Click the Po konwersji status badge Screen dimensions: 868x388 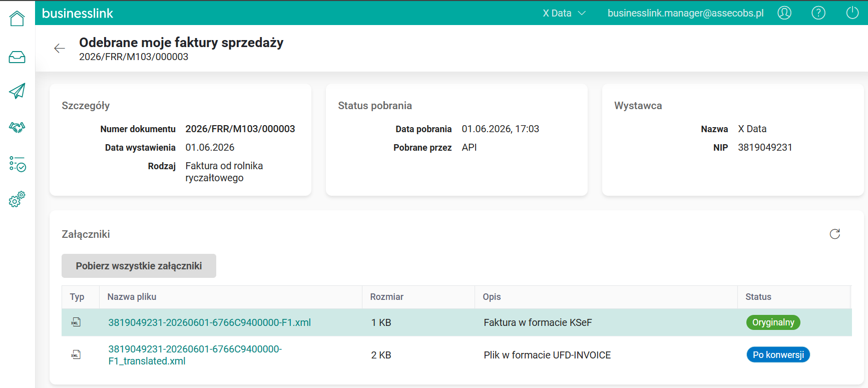tap(778, 355)
